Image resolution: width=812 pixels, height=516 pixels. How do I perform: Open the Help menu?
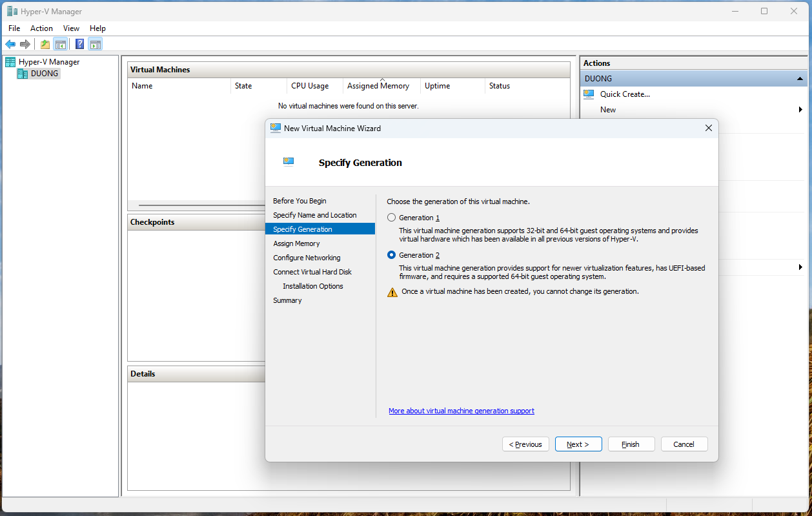(x=97, y=28)
